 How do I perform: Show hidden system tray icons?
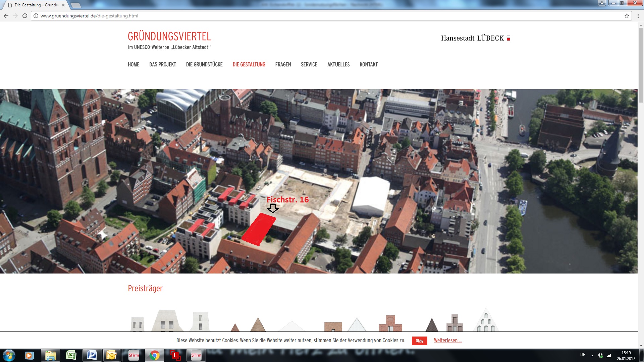tap(592, 355)
